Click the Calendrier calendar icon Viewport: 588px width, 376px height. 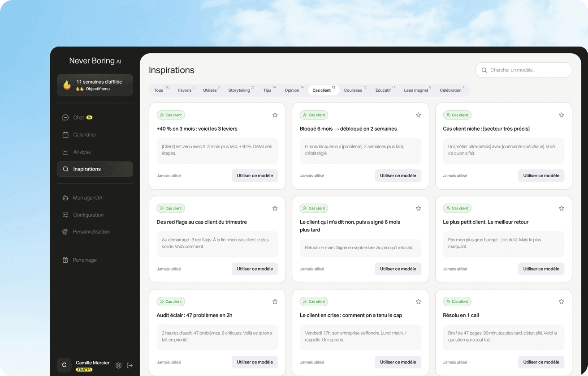[65, 135]
